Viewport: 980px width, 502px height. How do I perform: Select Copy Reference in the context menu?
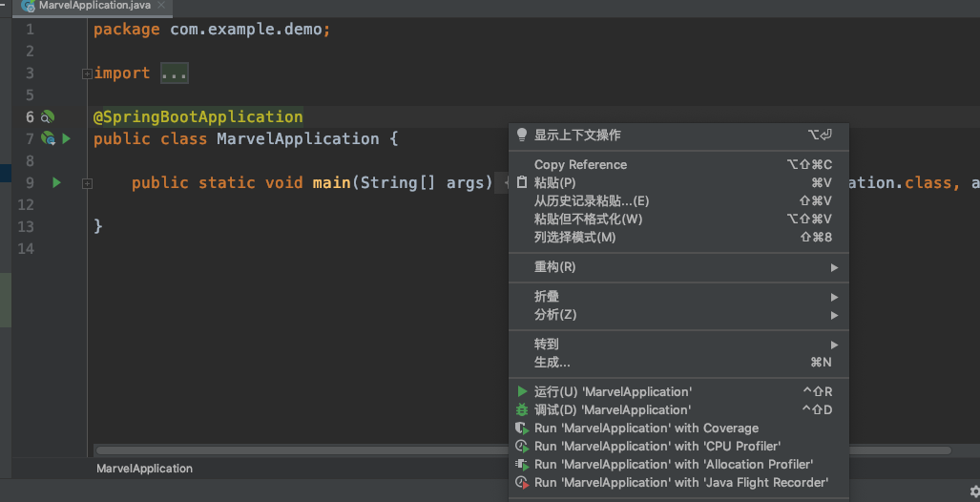click(x=678, y=164)
